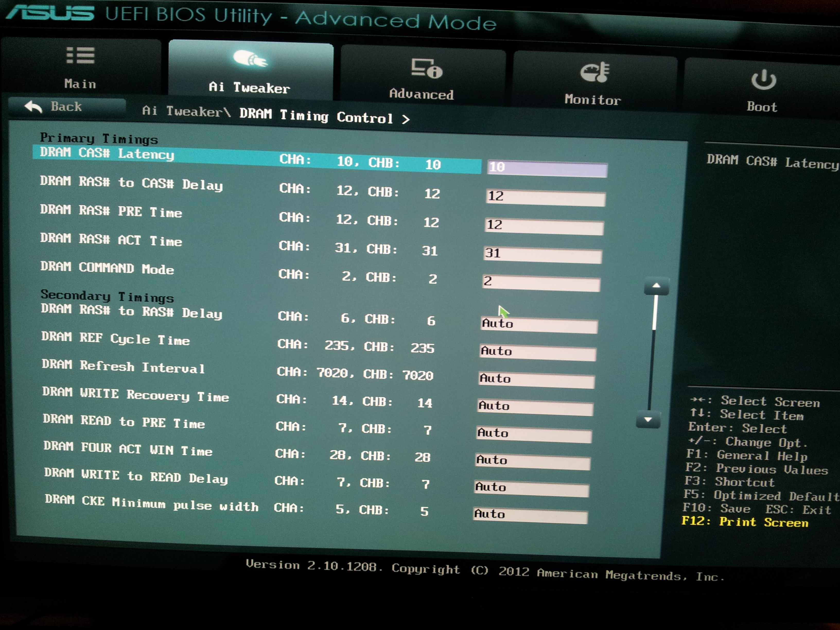Set DRAM FOUR ACT WIN Time Auto field
This screenshot has height=630, width=840.
tap(532, 462)
